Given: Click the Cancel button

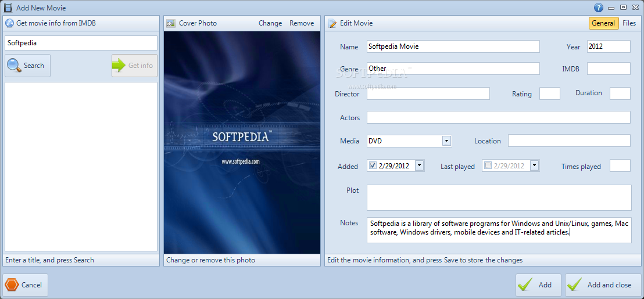Looking at the screenshot, I should point(26,285).
